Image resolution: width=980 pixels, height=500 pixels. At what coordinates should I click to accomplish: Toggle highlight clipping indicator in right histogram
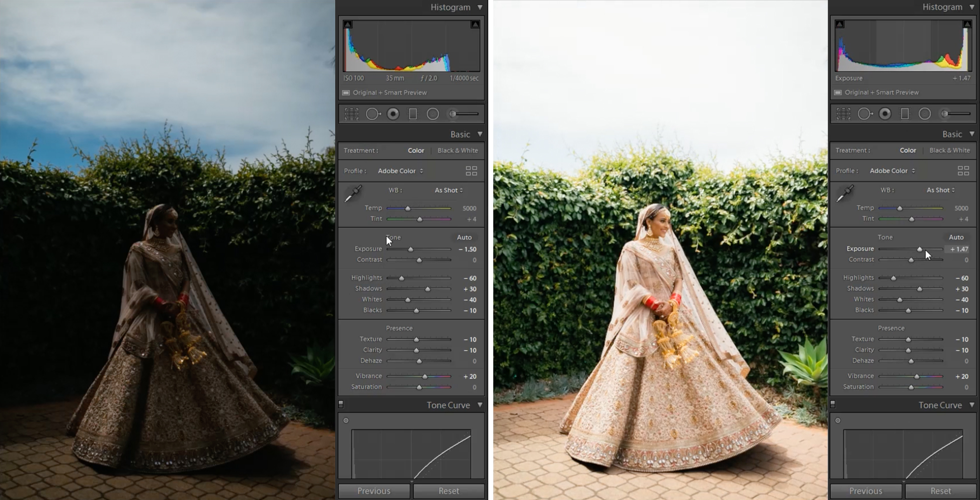tap(967, 24)
